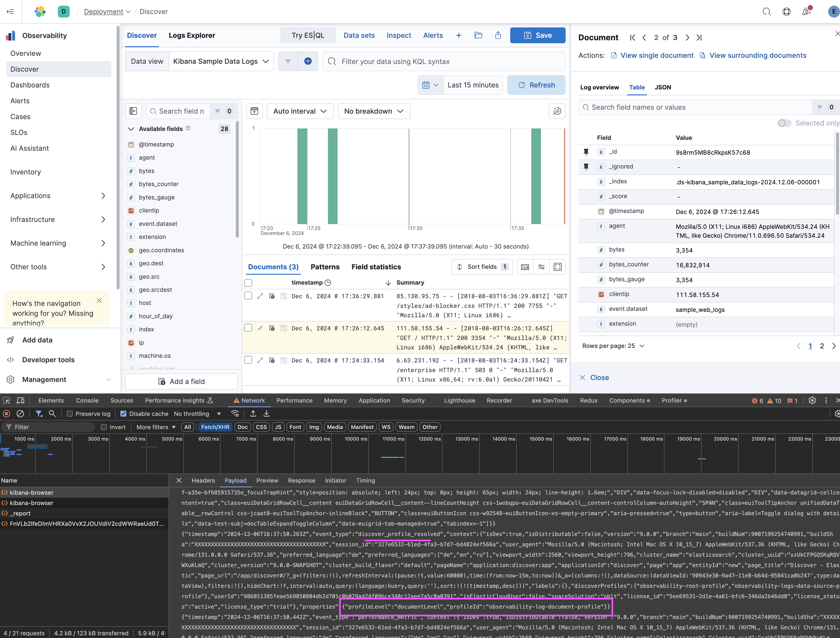Toggle the select all documents checkbox
The image size is (840, 638).
click(248, 283)
